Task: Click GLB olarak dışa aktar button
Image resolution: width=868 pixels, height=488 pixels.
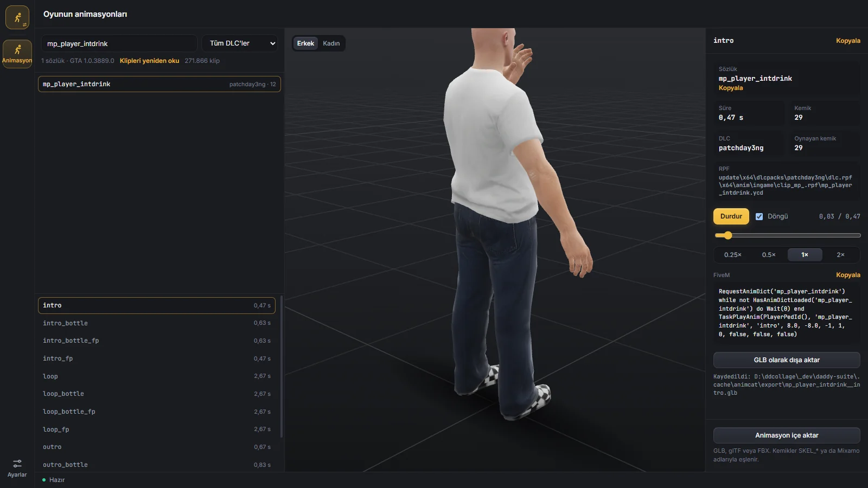Action: click(x=787, y=360)
